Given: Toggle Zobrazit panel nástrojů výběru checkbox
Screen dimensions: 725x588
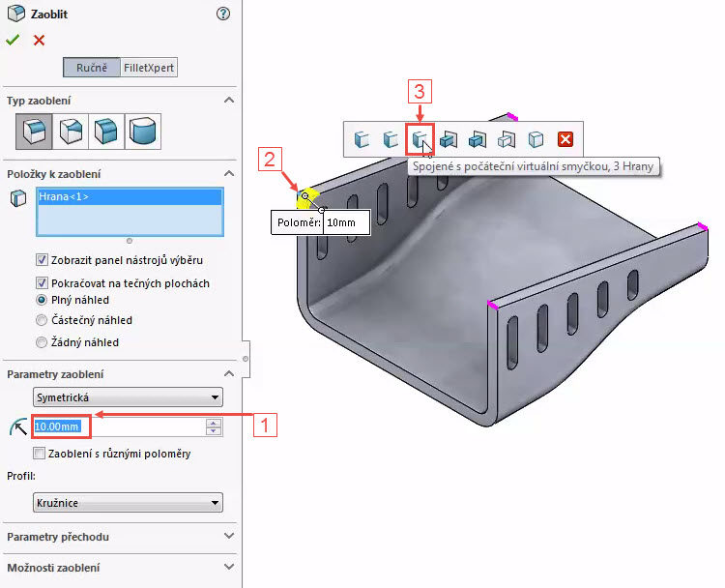Looking at the screenshot, I should [x=42, y=259].
